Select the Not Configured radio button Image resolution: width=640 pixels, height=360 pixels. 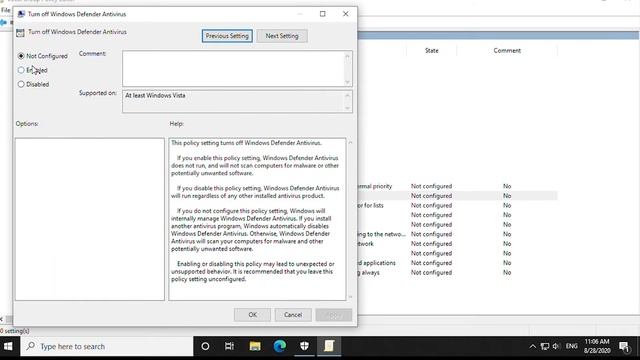point(21,56)
